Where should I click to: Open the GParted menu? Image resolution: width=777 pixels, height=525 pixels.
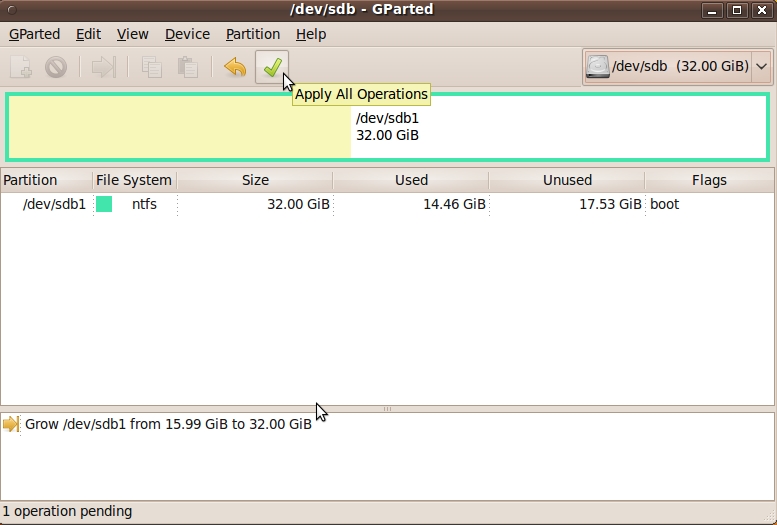(35, 34)
